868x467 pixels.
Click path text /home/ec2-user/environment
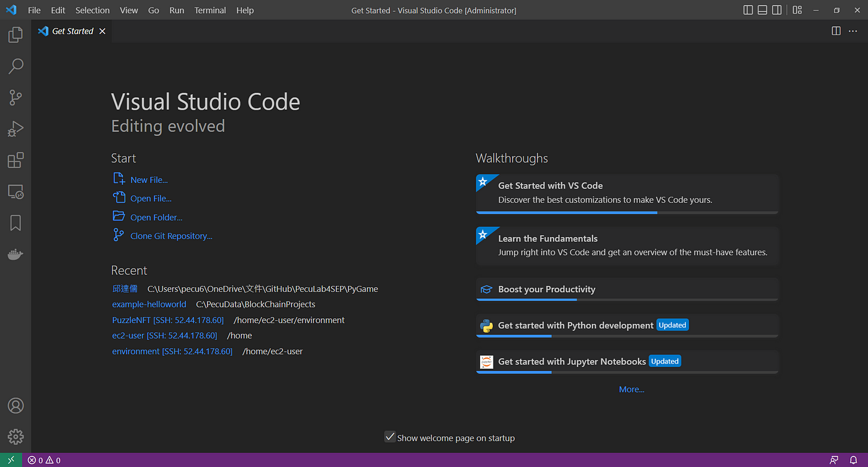(289, 320)
